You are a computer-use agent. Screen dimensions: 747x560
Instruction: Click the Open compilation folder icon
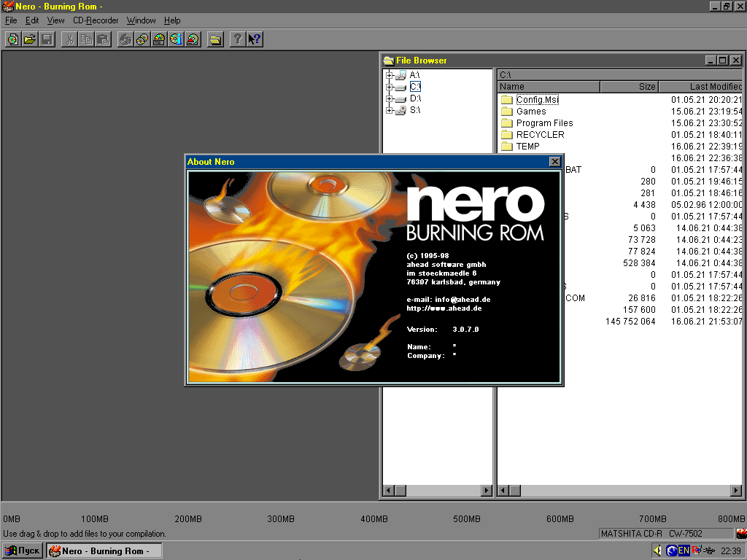click(30, 39)
